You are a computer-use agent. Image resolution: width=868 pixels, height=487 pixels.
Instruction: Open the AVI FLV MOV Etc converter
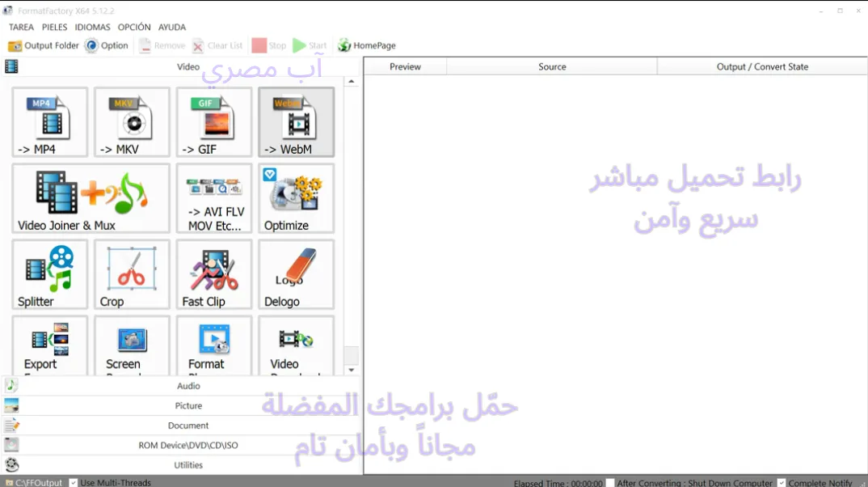(x=214, y=197)
